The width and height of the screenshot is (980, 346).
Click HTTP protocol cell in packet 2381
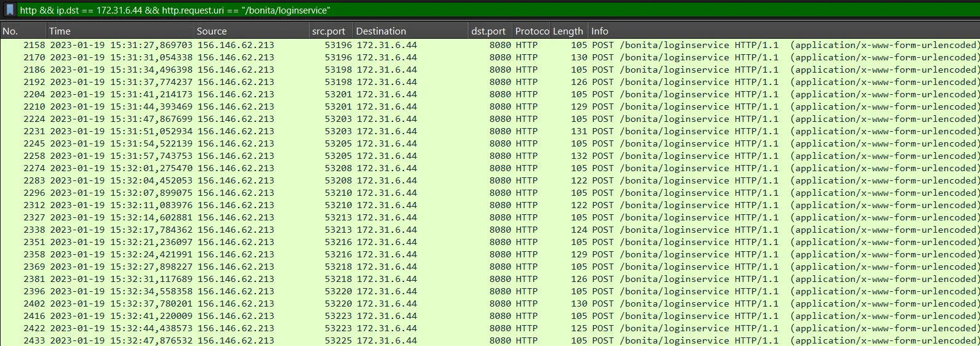click(x=527, y=279)
